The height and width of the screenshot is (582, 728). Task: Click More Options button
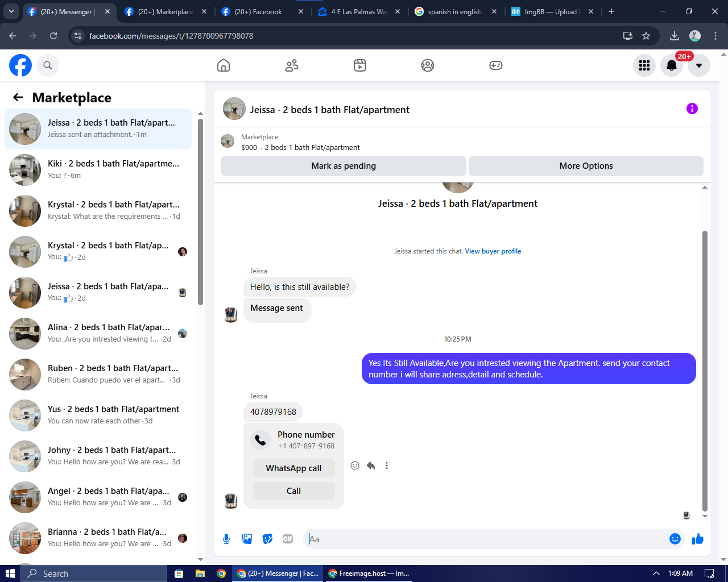[x=586, y=166]
